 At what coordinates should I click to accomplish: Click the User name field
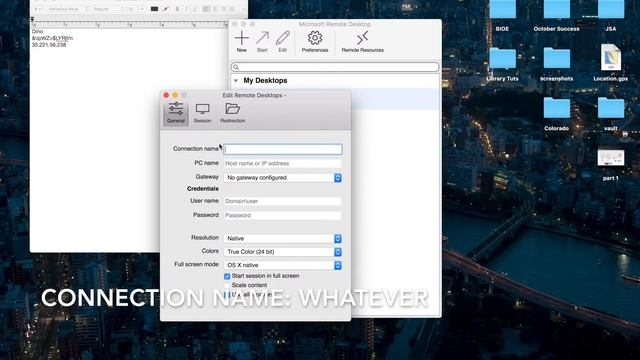point(282,201)
